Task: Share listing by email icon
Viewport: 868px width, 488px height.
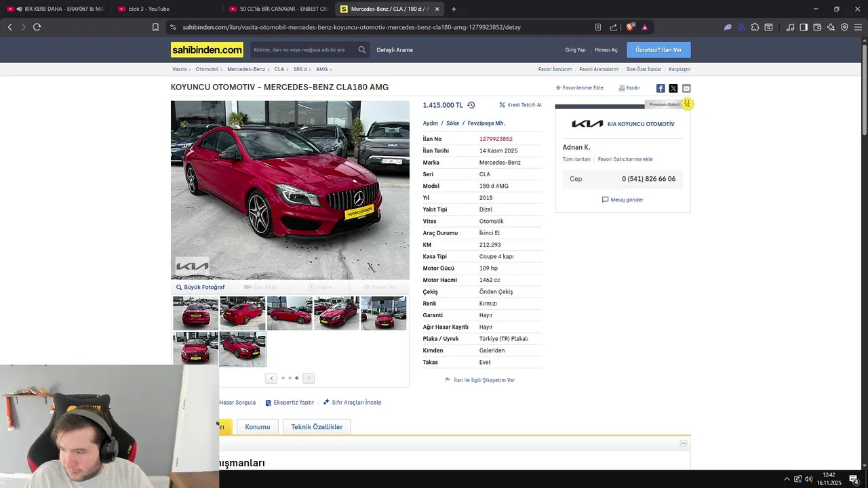Action: [686, 88]
